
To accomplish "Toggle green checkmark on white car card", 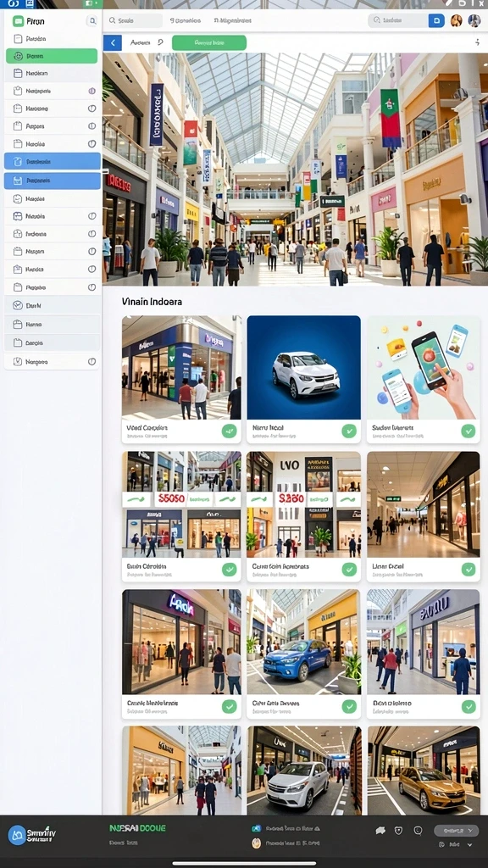I will coord(349,431).
